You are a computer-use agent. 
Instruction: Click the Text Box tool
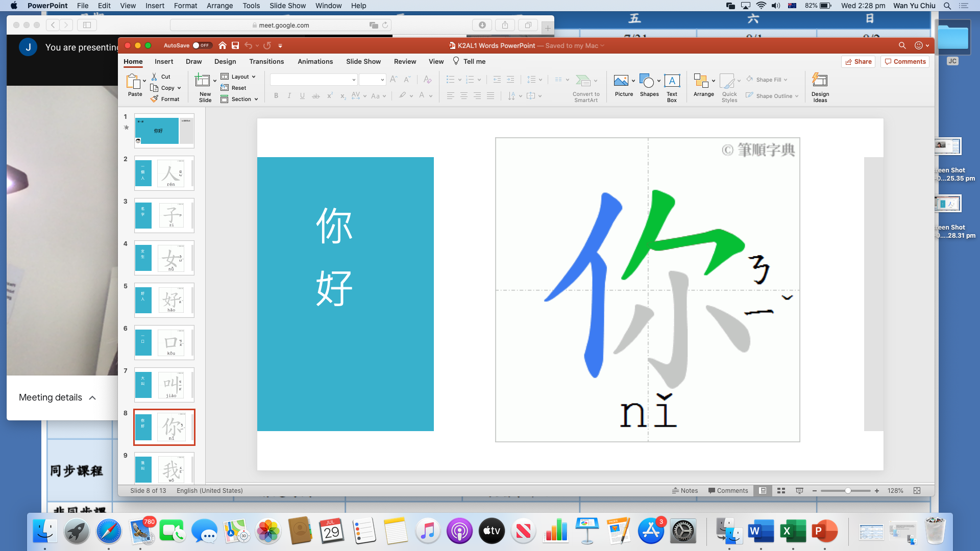pos(672,81)
